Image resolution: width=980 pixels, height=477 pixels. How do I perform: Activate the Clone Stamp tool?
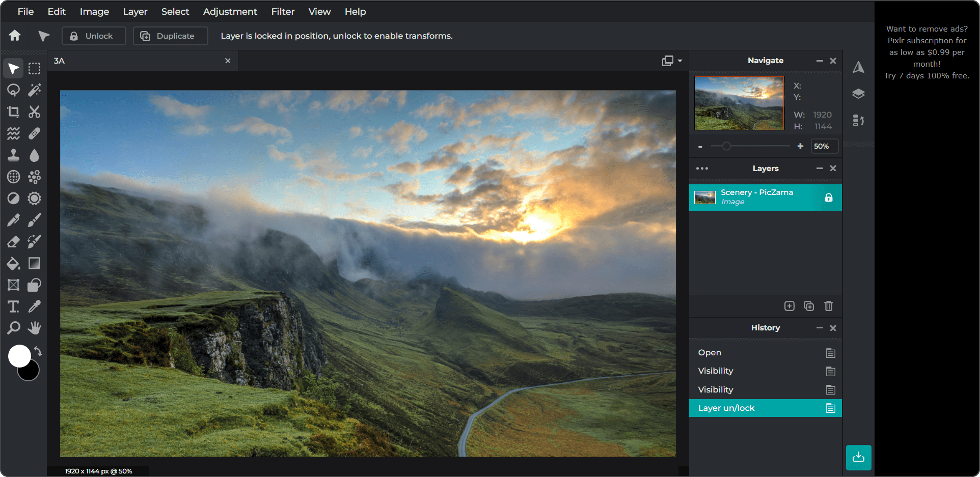tap(13, 155)
